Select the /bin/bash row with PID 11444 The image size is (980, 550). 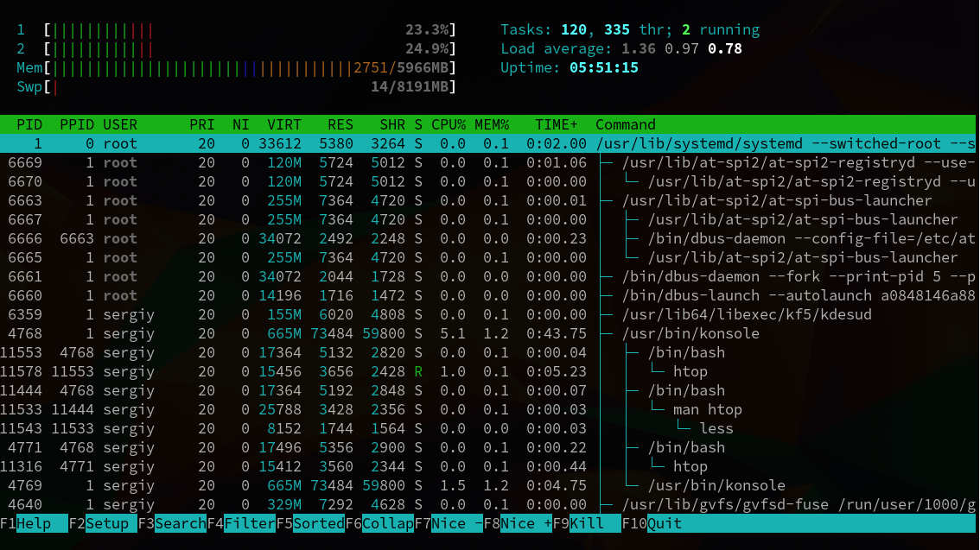[x=487, y=390]
